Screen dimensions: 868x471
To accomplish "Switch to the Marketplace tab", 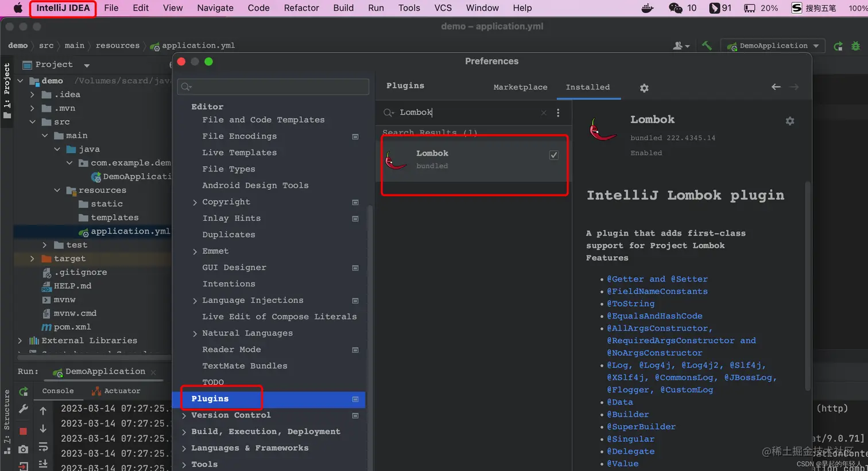I will coord(520,87).
